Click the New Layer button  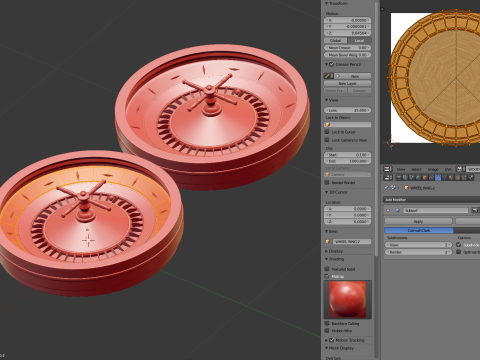tap(348, 83)
